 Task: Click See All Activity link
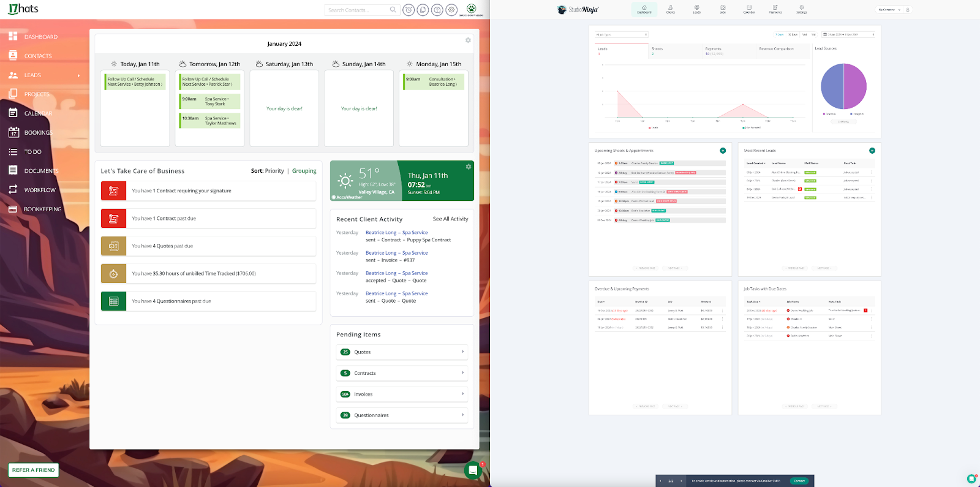point(451,219)
